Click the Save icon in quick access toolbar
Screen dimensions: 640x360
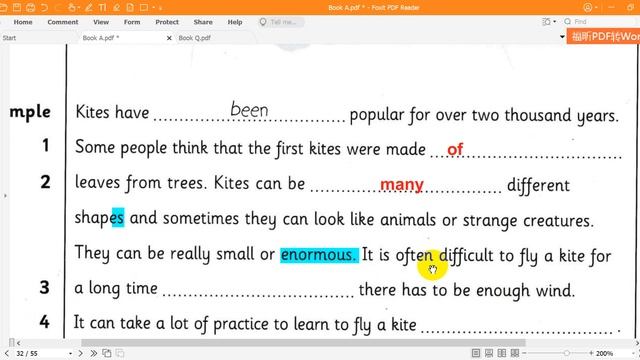[x=17, y=7]
